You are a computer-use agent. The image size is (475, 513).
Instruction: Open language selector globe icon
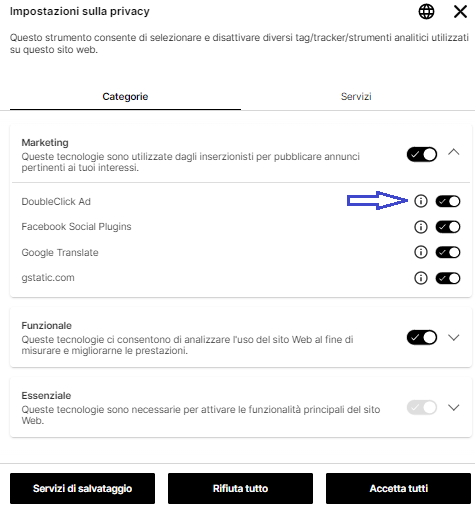(426, 12)
